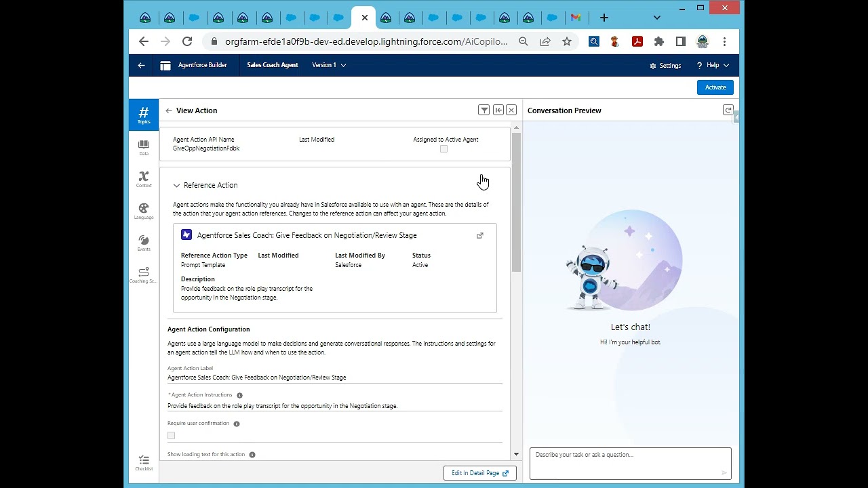Image resolution: width=868 pixels, height=488 pixels.
Task: Show info for Require user confirmation
Action: click(237, 424)
